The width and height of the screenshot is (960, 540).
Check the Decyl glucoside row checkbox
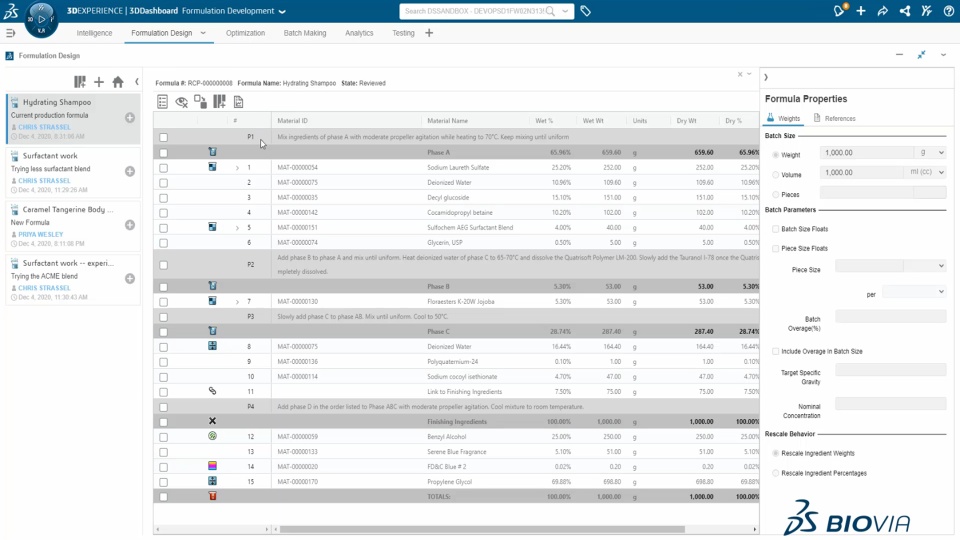tap(163, 198)
